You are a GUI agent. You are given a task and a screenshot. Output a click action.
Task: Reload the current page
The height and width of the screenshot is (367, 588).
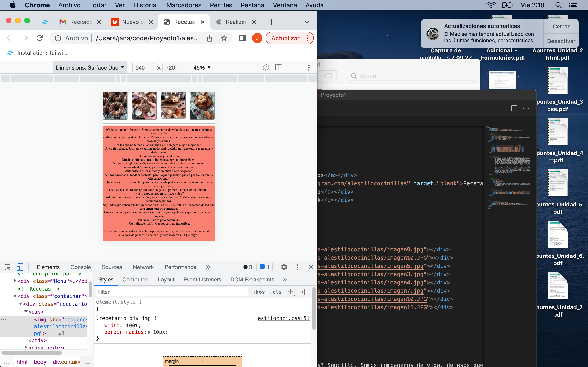40,38
